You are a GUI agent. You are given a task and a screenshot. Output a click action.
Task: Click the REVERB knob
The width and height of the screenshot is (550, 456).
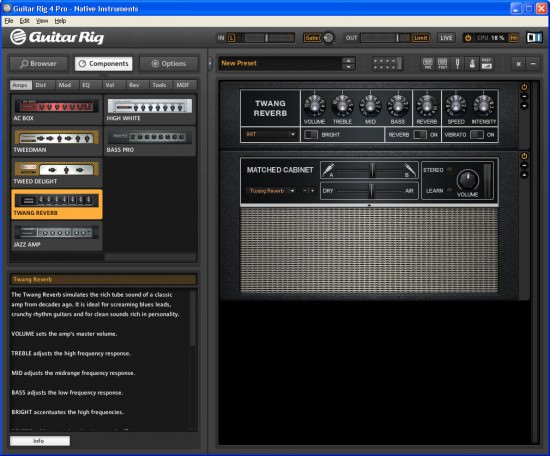coord(427,106)
